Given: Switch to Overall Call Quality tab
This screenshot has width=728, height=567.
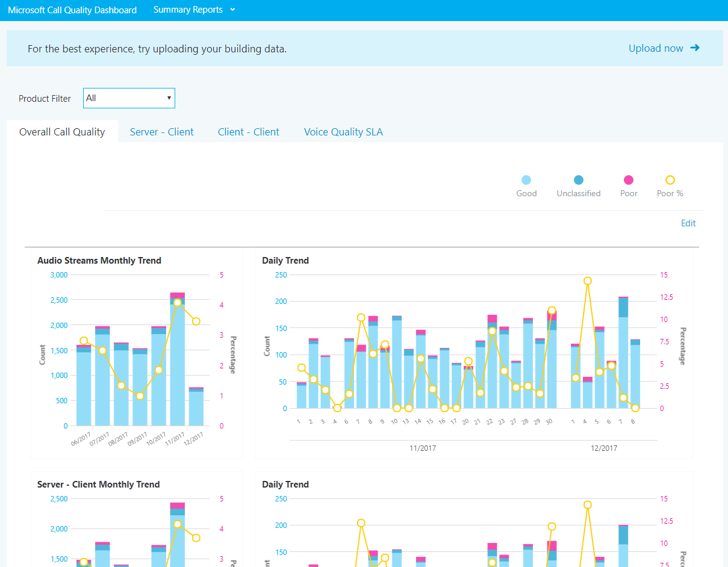Looking at the screenshot, I should 62,132.
